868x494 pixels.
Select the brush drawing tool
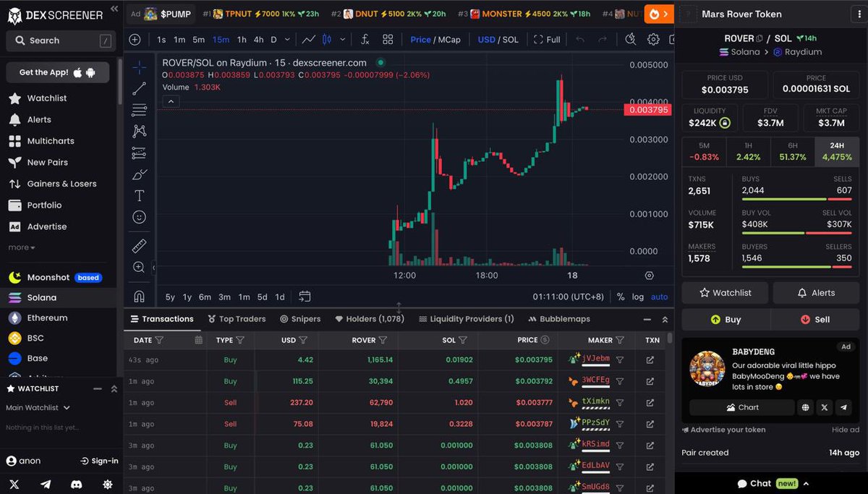click(140, 174)
